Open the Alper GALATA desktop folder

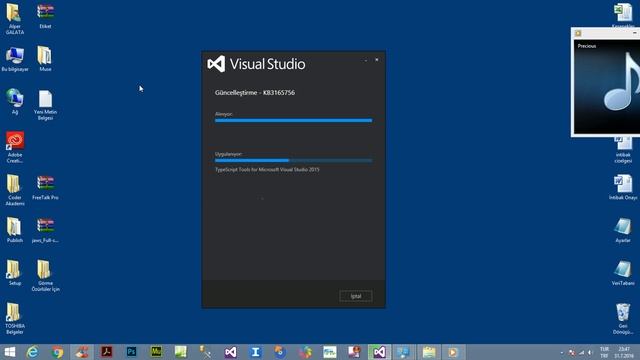coord(15,18)
